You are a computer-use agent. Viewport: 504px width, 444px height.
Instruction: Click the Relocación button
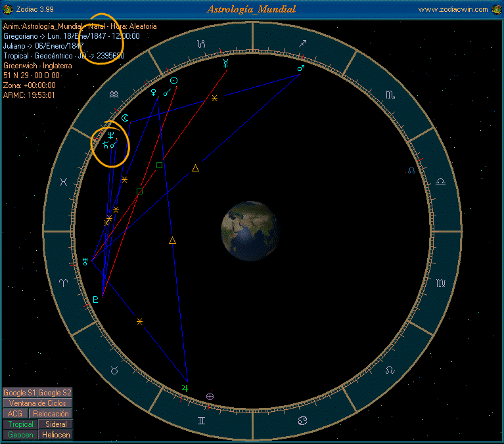pos(51,414)
